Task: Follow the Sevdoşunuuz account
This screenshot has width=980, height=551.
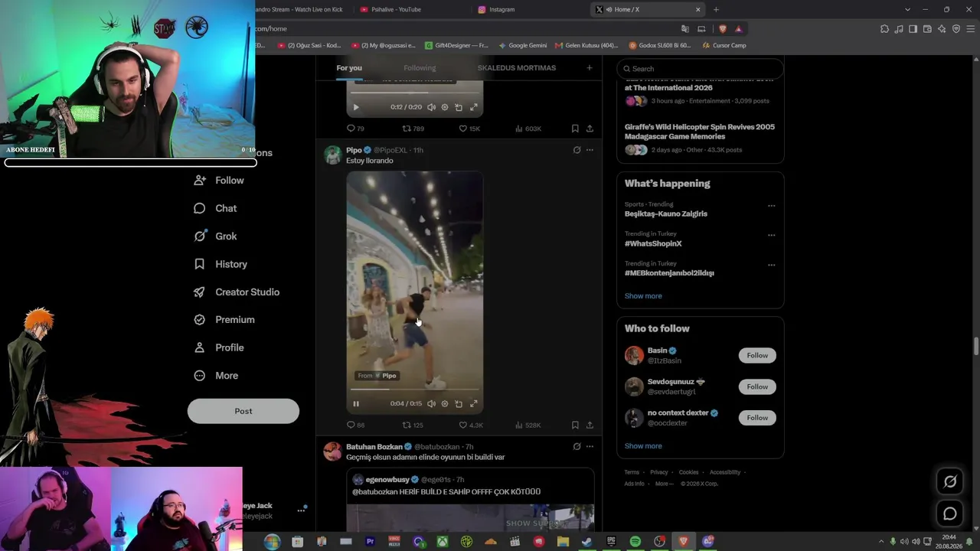Action: tap(757, 386)
